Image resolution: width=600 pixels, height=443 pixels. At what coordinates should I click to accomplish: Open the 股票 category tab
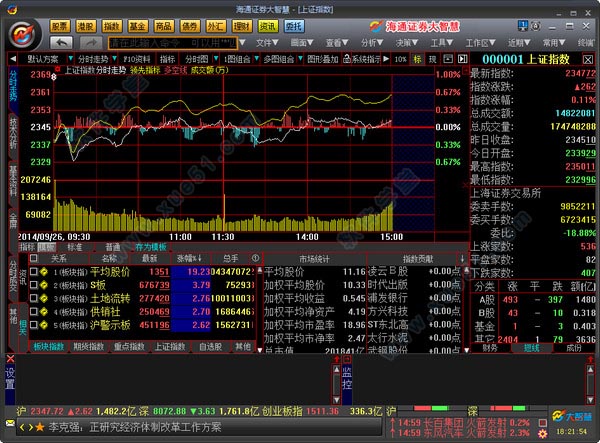[60, 26]
